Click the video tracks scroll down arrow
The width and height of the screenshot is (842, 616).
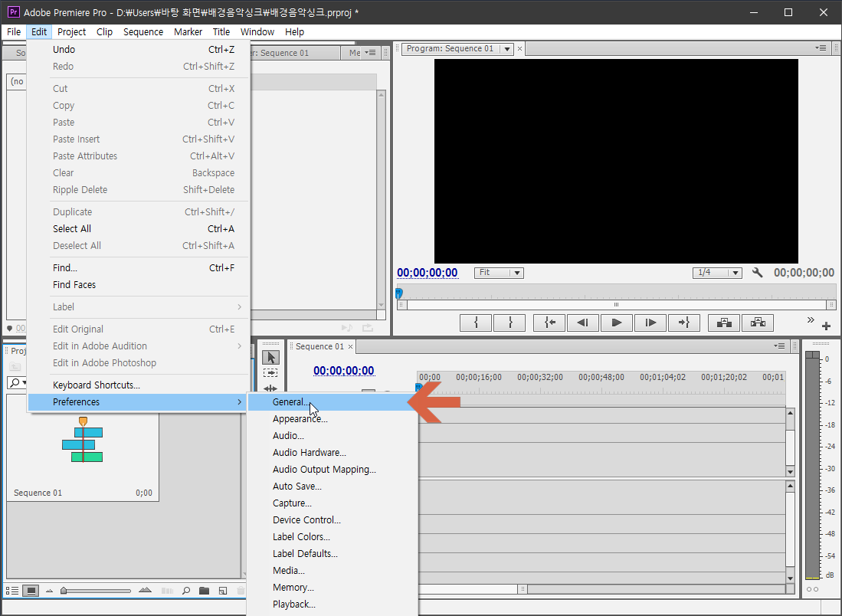pos(790,472)
